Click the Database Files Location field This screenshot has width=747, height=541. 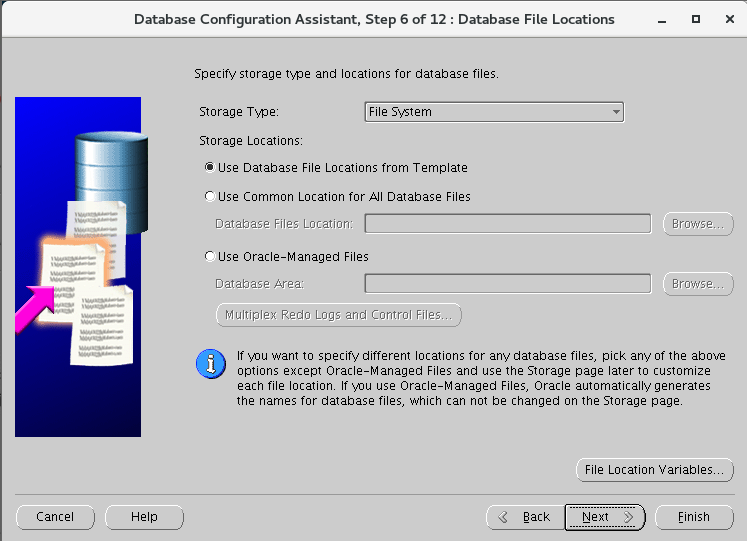tap(508, 223)
